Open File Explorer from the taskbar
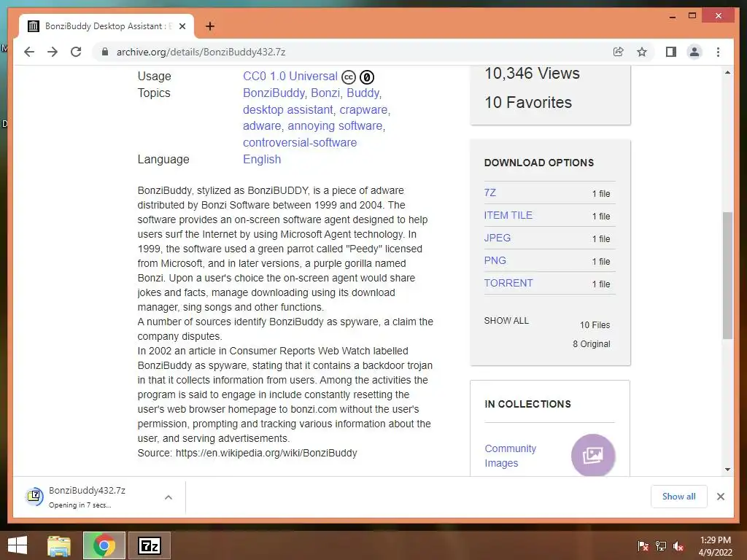The image size is (747, 560). pyautogui.click(x=59, y=545)
